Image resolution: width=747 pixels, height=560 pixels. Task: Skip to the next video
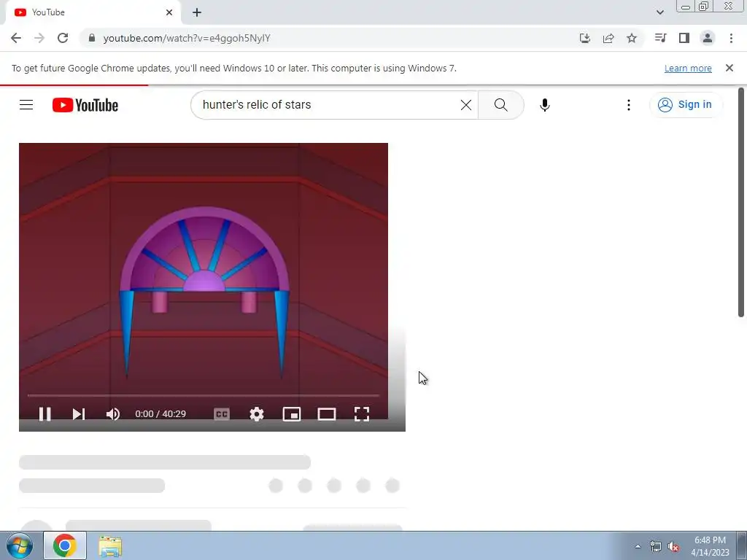point(79,414)
